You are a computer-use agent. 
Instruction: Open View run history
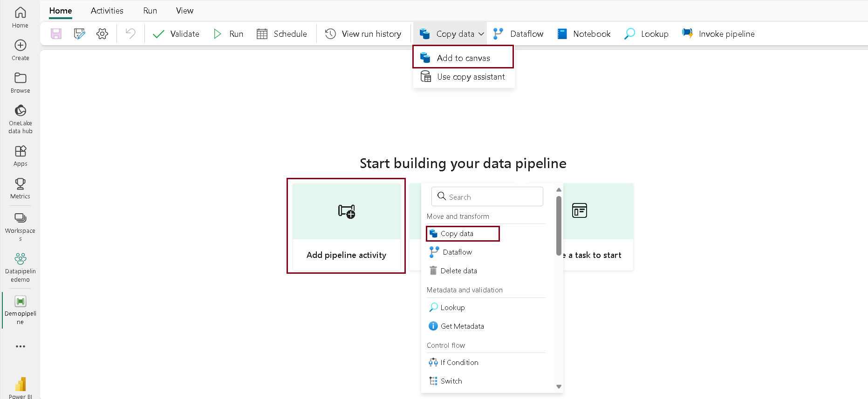point(363,34)
